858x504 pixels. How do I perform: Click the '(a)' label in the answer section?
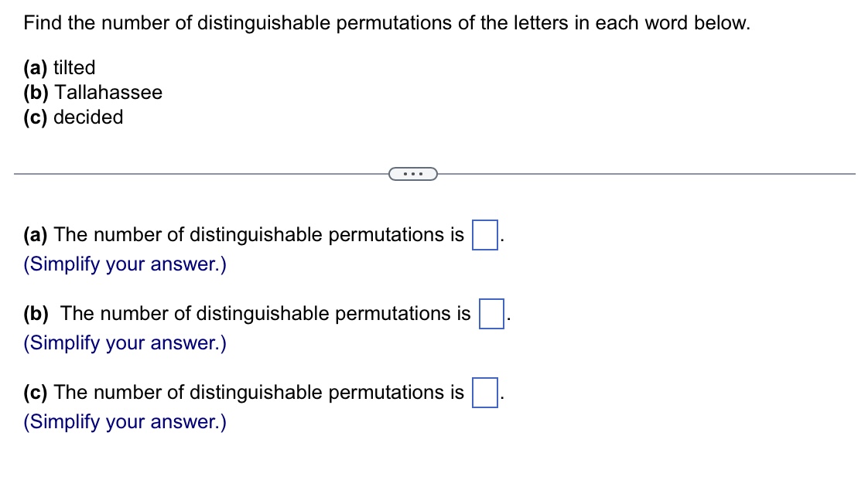36,235
